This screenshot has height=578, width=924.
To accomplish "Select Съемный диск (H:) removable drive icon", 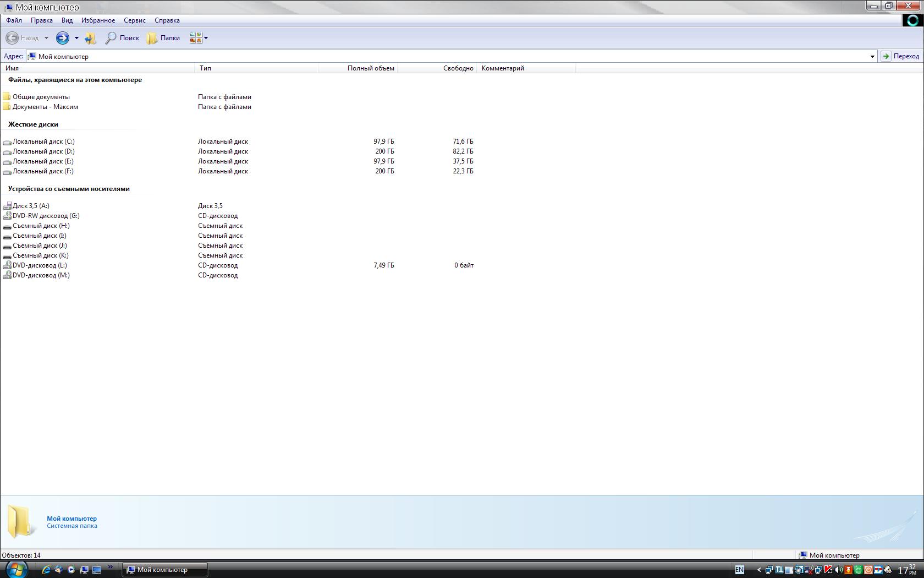I will pos(7,226).
